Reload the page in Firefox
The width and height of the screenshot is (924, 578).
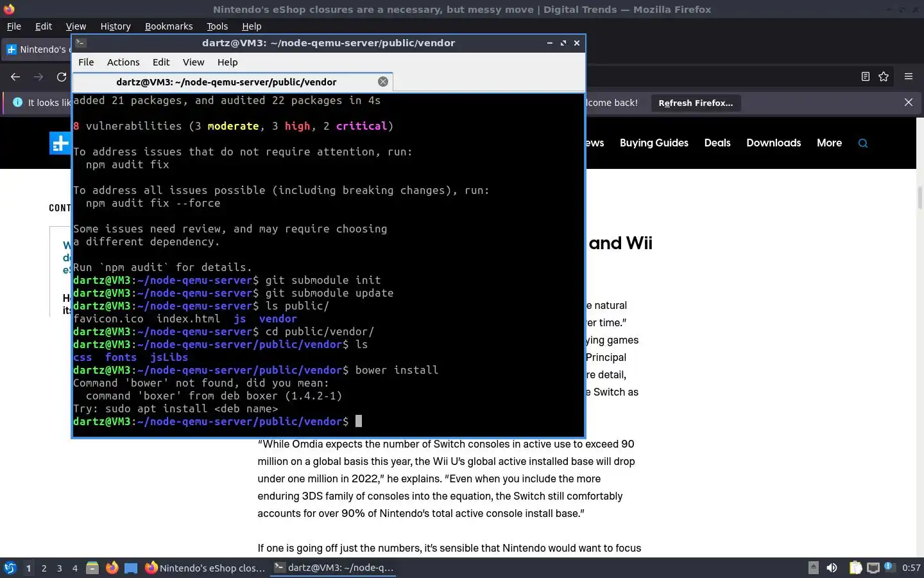click(62, 77)
